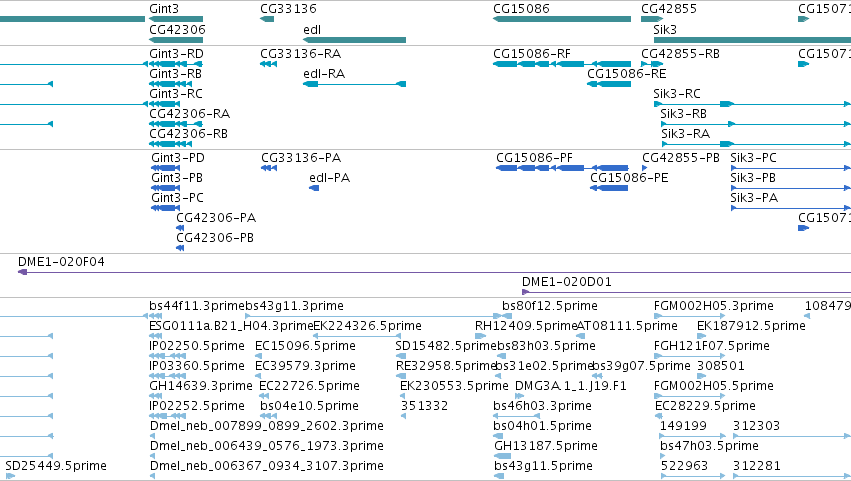The image size is (851, 481).
Task: Click the 308501 feature label
Action: click(x=721, y=366)
